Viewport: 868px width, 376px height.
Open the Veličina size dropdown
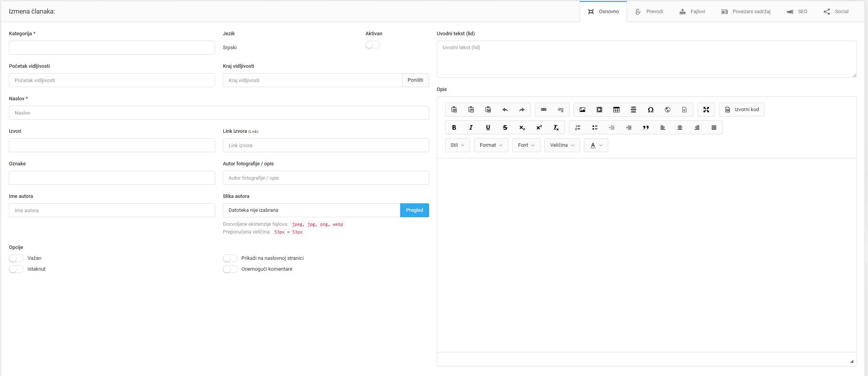(x=562, y=145)
